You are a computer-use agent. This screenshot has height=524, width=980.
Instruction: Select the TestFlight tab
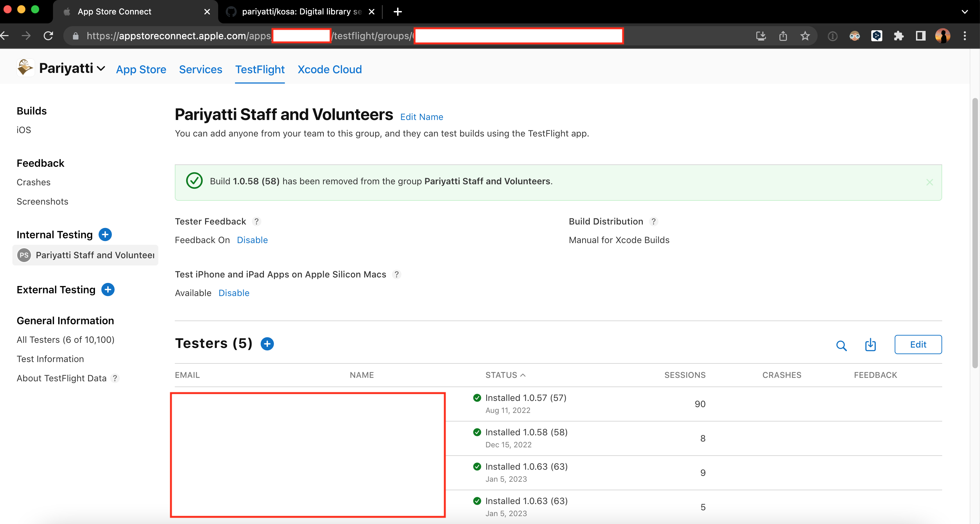(260, 69)
